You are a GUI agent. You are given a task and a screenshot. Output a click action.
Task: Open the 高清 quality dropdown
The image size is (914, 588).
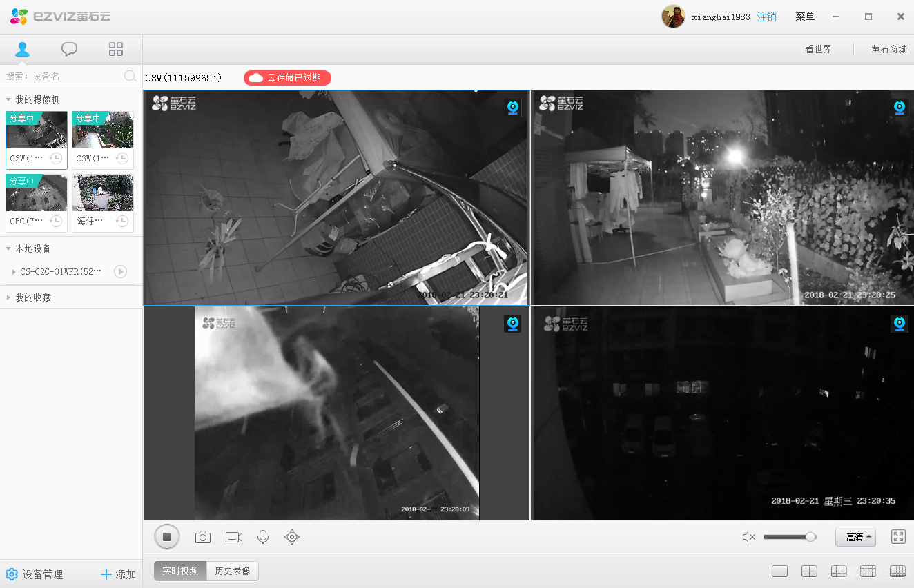pos(855,537)
